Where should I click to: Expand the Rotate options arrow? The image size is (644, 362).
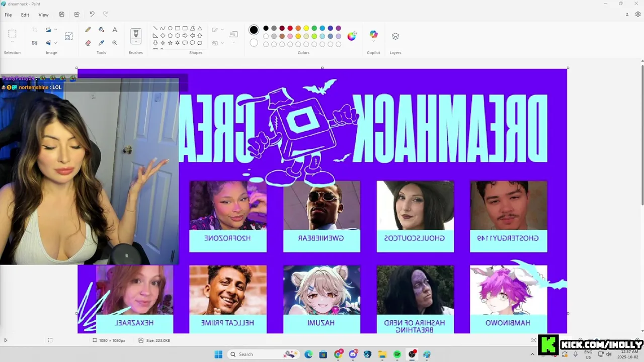[x=55, y=30]
